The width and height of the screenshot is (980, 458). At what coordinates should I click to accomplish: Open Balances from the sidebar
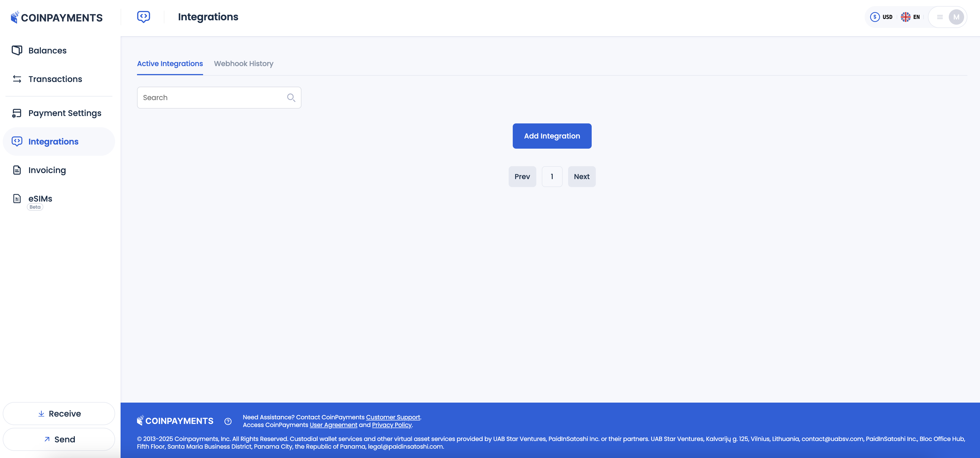[47, 51]
